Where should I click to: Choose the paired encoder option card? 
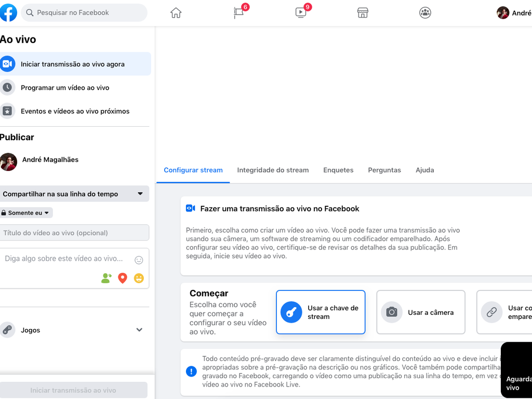coord(504,312)
